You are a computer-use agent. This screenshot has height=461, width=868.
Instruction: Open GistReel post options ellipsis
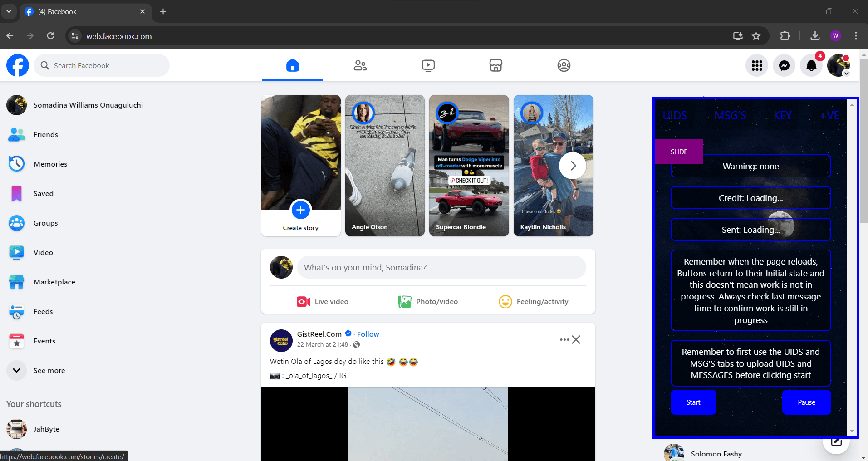[564, 340]
